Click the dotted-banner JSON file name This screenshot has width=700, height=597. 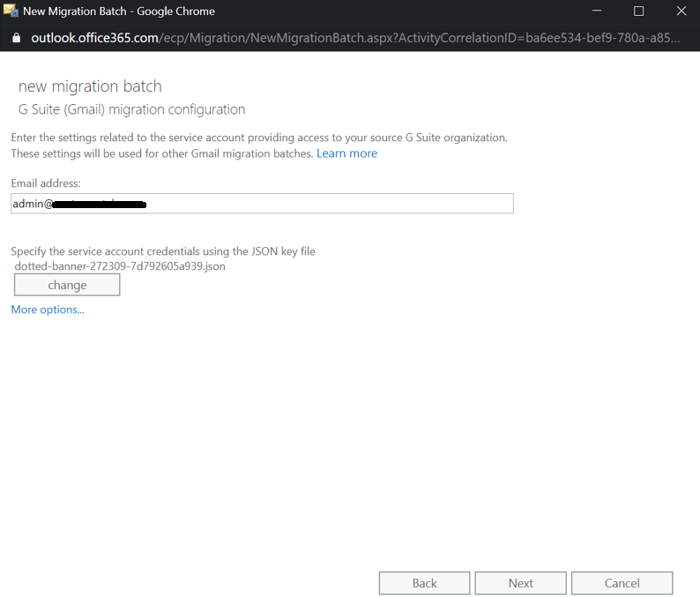point(120,265)
